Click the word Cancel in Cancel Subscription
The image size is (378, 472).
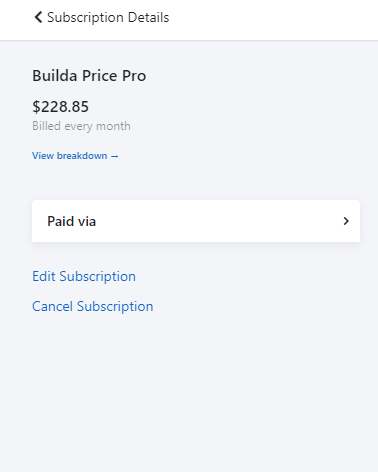tap(52, 306)
